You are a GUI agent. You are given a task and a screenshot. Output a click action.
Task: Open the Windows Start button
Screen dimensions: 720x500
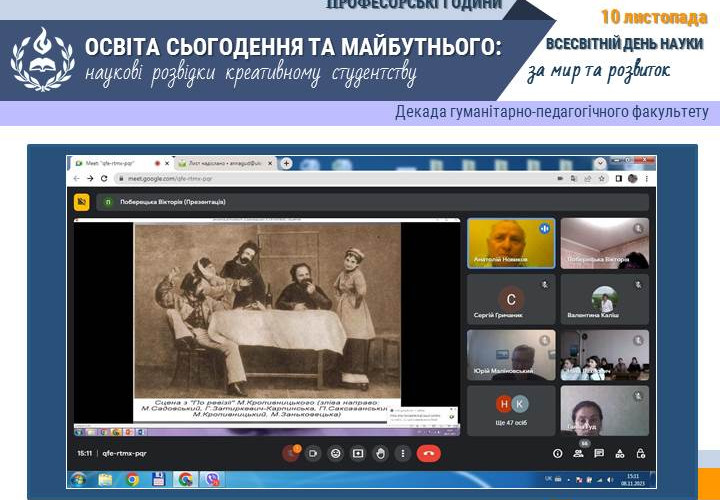(79, 479)
